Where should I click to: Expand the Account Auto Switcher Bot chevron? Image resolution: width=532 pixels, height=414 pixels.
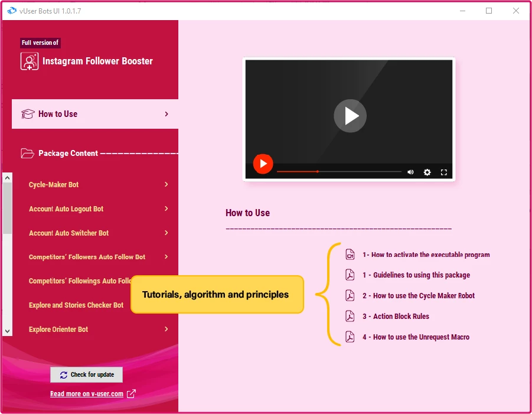167,233
